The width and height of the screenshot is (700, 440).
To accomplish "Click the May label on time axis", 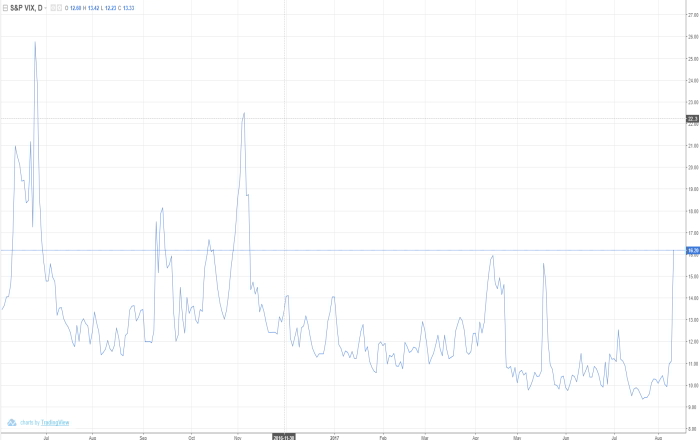I will [517, 438].
